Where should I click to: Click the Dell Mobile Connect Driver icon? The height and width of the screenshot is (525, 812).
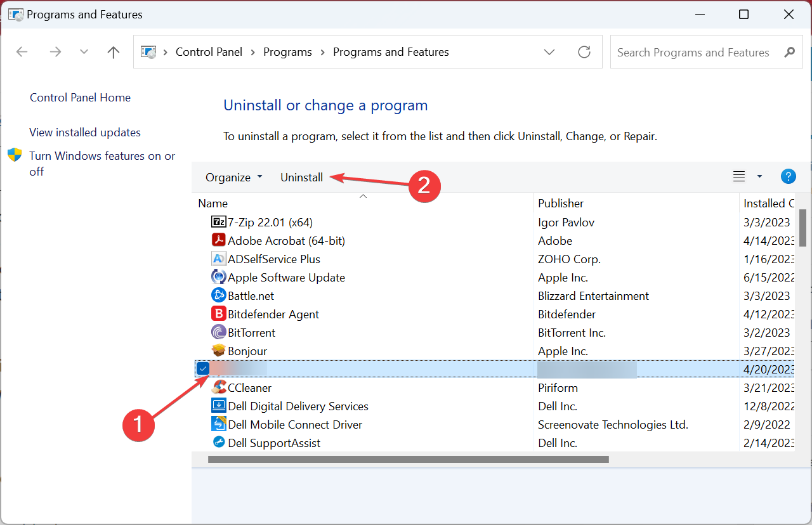[x=219, y=424]
